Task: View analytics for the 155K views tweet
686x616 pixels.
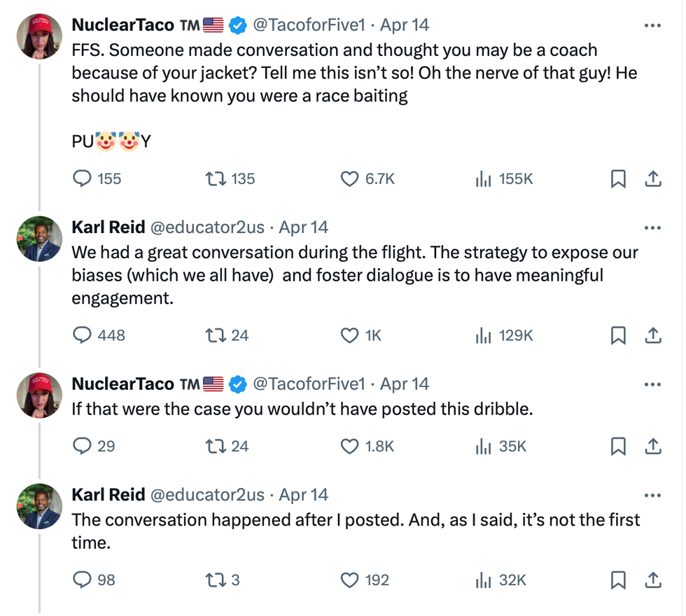Action: 484,179
